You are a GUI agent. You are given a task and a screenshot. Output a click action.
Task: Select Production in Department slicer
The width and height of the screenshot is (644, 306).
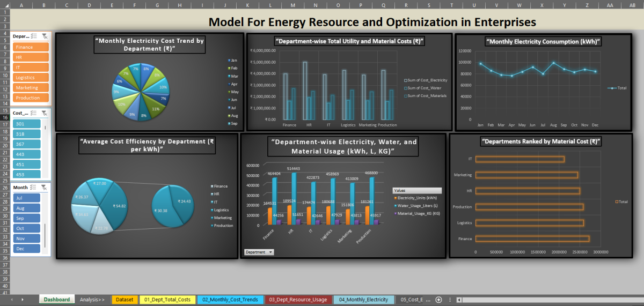point(30,98)
